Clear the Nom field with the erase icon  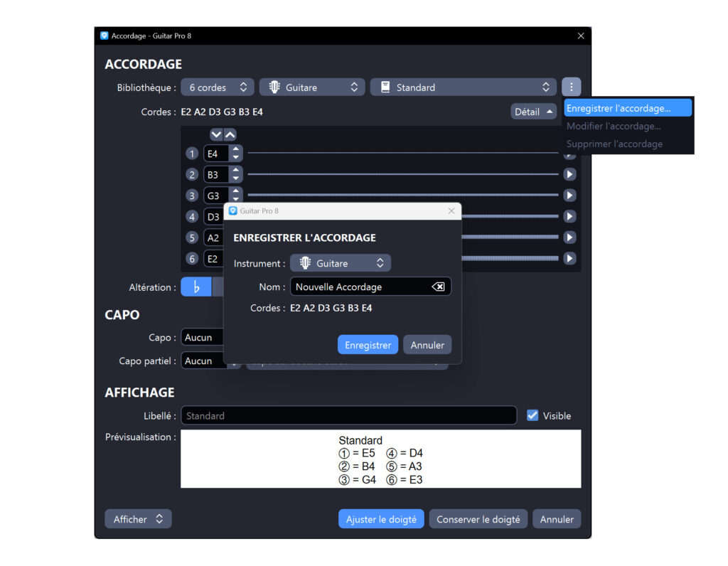[438, 287]
